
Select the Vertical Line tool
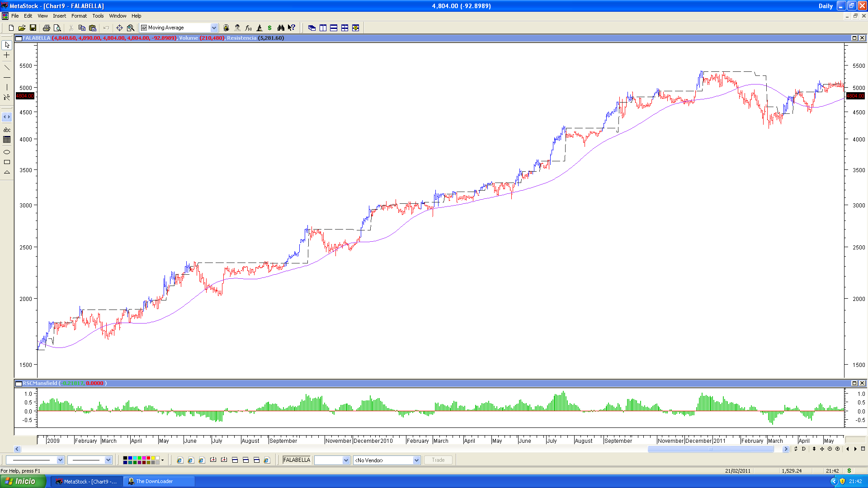7,87
